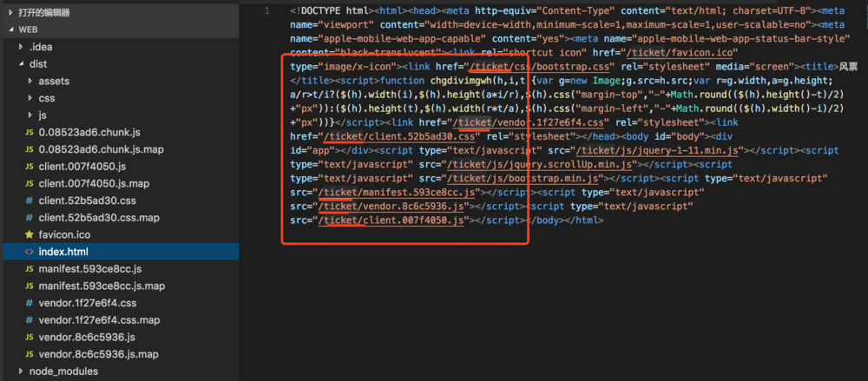The height and width of the screenshot is (381, 868).
Task: Click JS icon of 0.08523ad6.chunk.js
Action: [x=30, y=133]
